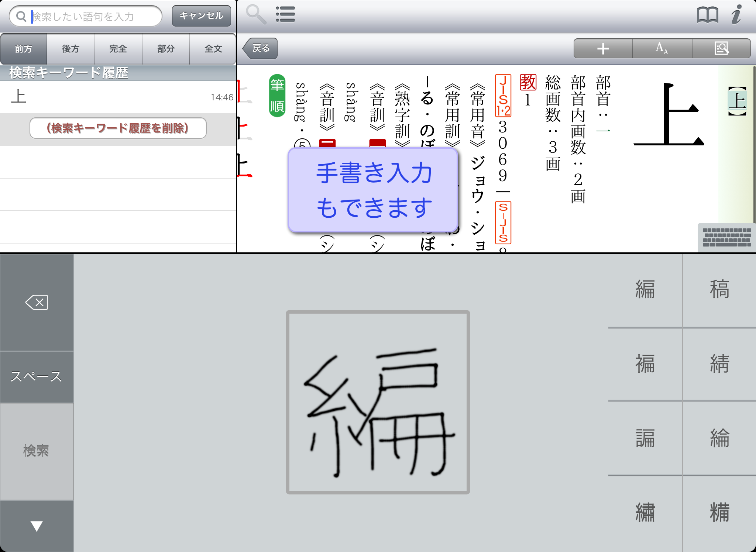Select 後方 suffix search mode
Image resolution: width=756 pixels, height=552 pixels.
coord(71,49)
